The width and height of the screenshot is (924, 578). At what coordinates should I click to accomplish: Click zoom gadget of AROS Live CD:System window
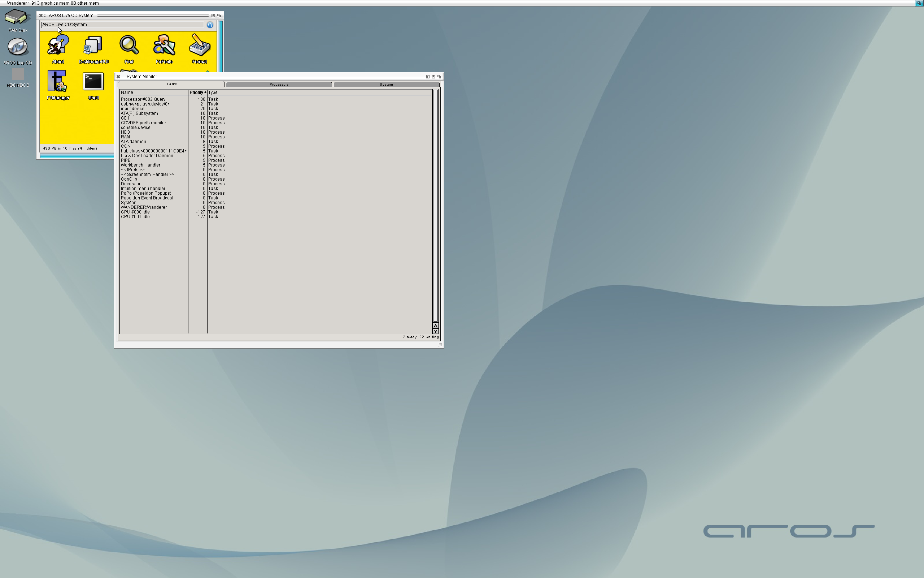[x=213, y=15]
